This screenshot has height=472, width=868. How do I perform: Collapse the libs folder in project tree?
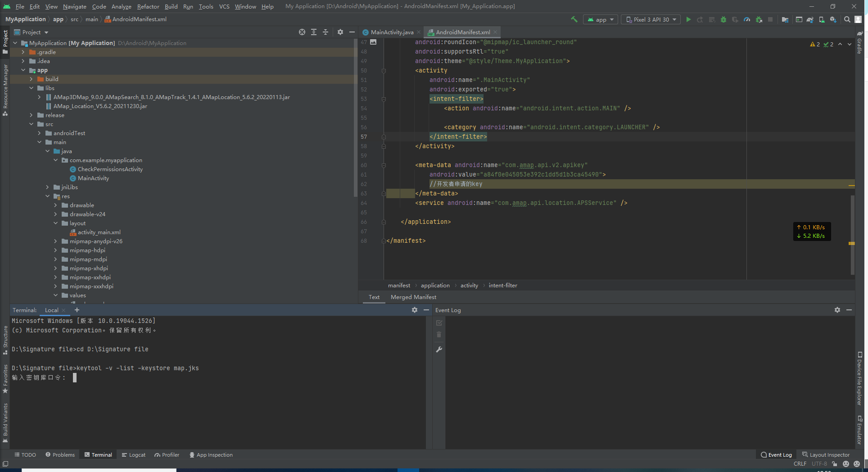click(x=31, y=88)
